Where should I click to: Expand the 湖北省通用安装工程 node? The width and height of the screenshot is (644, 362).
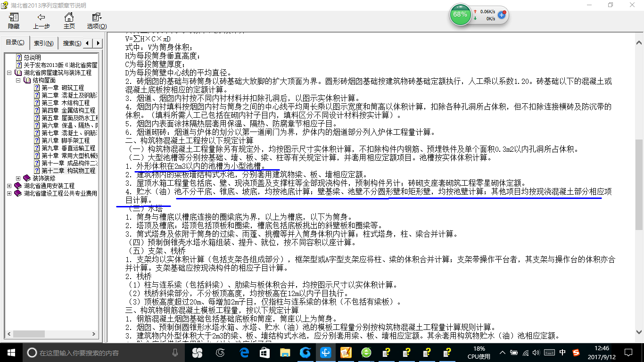click(9, 186)
